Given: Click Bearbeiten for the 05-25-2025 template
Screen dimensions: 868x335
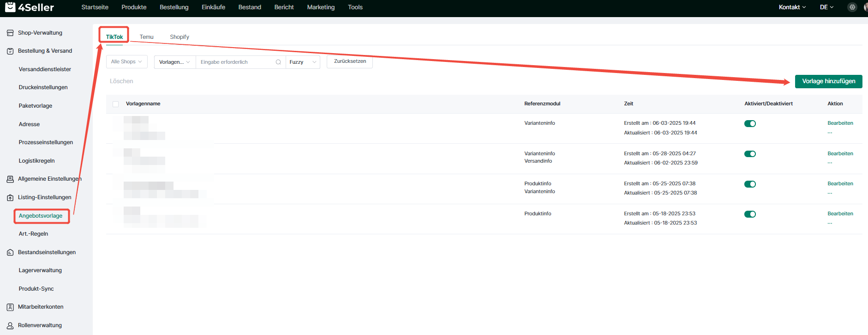Looking at the screenshot, I should coord(840,183).
